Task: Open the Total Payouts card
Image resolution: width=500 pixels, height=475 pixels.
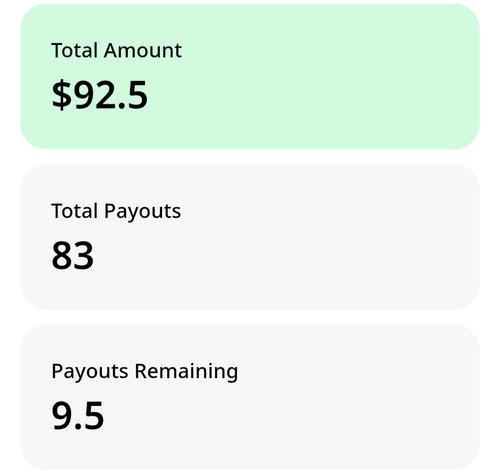Action: (250, 237)
